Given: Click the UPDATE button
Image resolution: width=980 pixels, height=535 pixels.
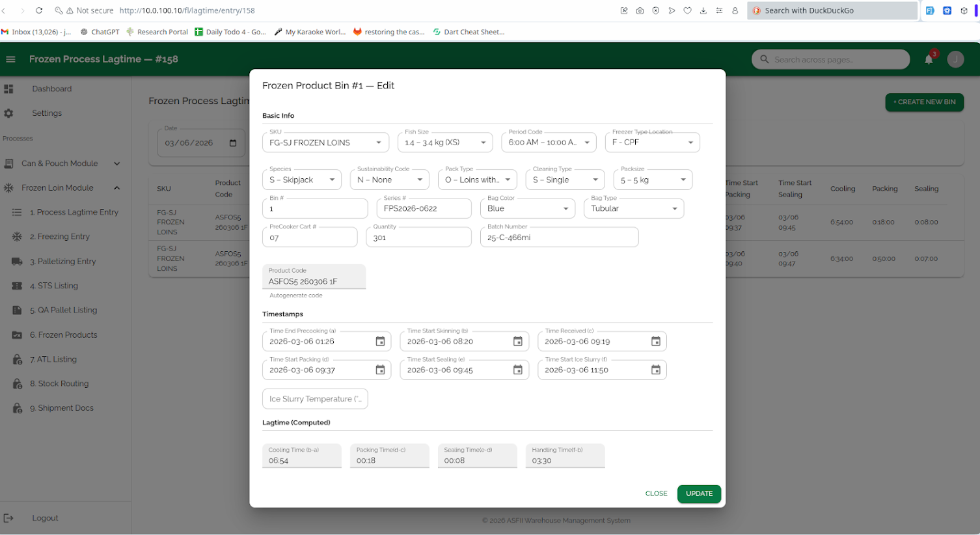Looking at the screenshot, I should [699, 494].
